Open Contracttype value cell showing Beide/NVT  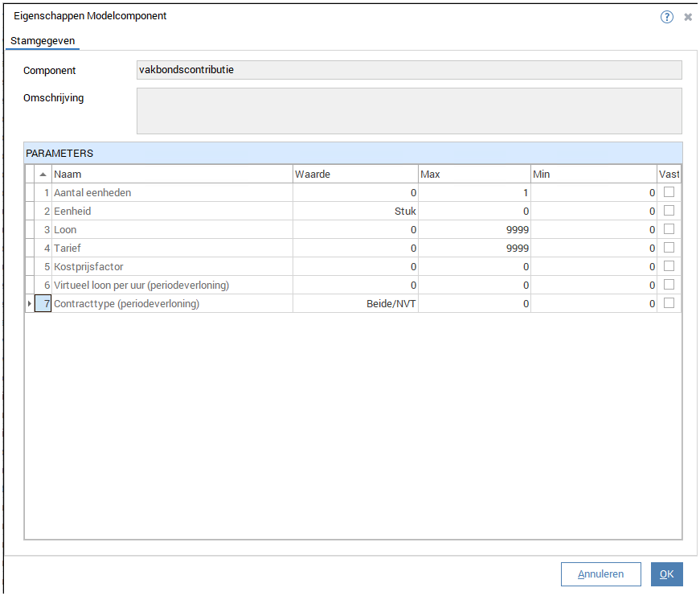coord(355,304)
